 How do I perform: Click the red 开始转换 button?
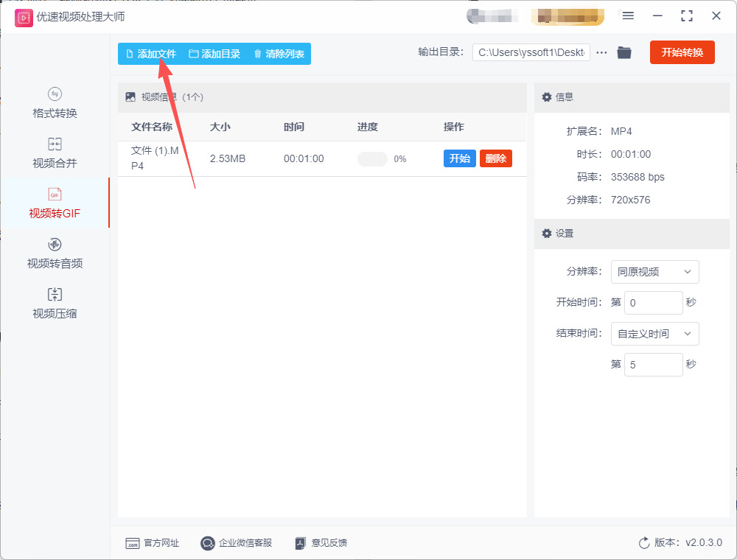[x=682, y=52]
